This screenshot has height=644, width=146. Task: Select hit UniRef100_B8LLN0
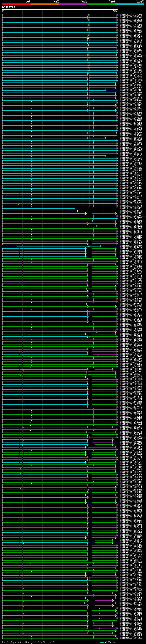[x=131, y=50]
